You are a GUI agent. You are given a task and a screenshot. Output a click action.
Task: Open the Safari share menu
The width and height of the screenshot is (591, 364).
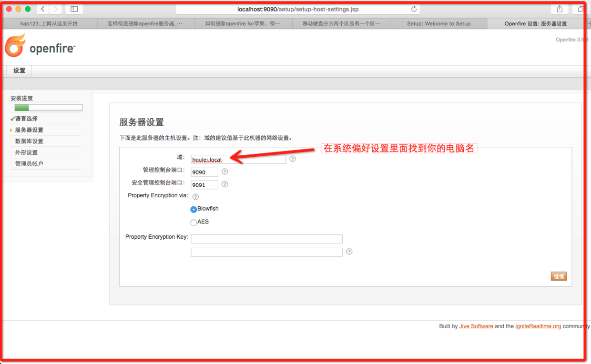pyautogui.click(x=560, y=9)
